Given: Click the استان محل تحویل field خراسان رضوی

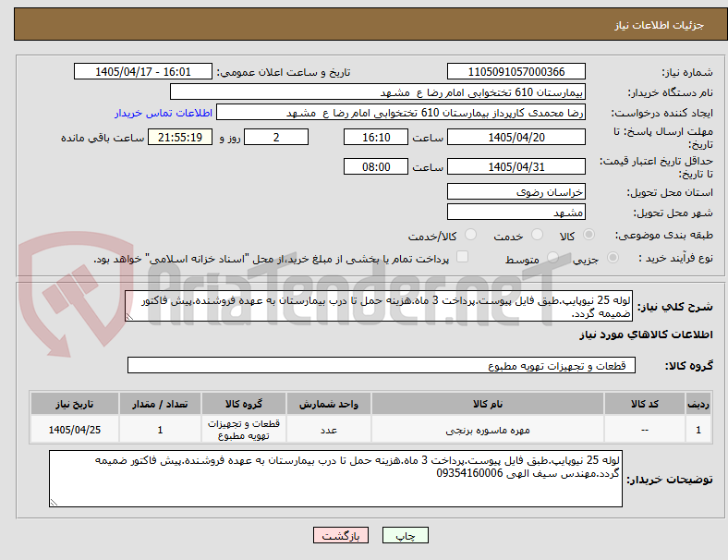Looking at the screenshot, I should [516, 191].
